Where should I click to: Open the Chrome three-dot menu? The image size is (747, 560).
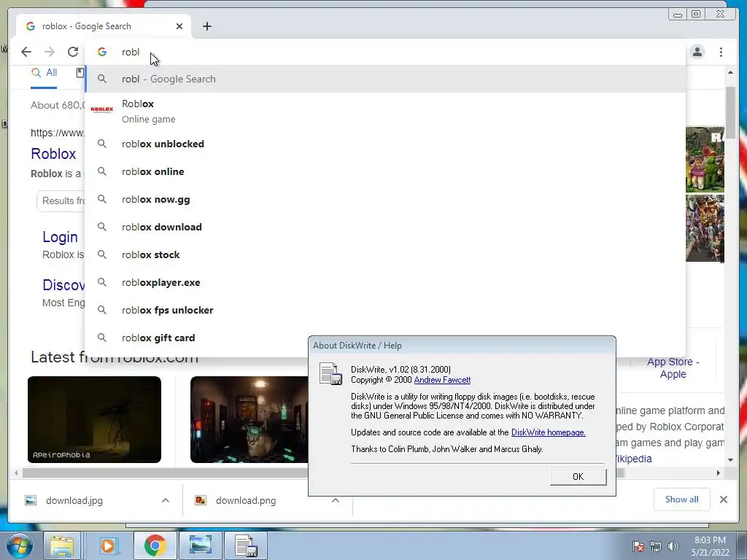coord(721,52)
